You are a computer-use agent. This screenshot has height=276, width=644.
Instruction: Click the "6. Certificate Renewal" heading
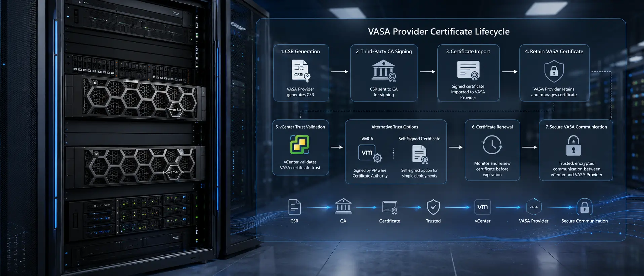pyautogui.click(x=492, y=127)
